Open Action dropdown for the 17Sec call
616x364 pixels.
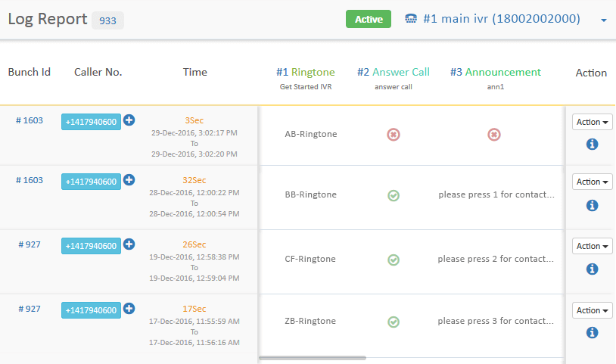(x=592, y=310)
